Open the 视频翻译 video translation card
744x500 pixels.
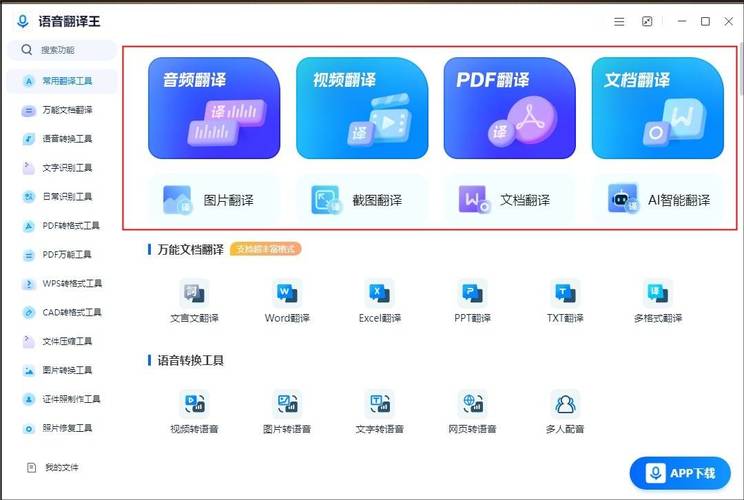tap(362, 108)
